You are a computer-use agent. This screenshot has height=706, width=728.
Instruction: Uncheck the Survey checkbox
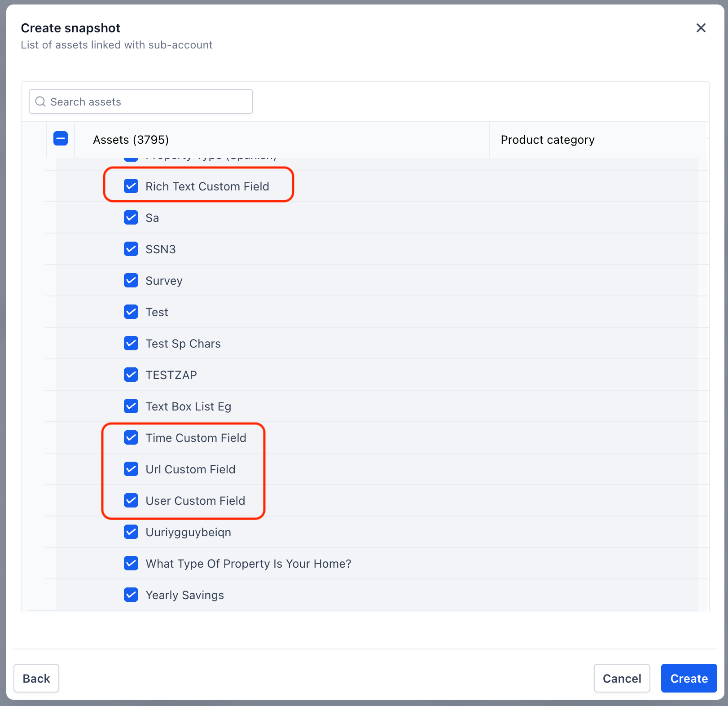pyautogui.click(x=131, y=280)
